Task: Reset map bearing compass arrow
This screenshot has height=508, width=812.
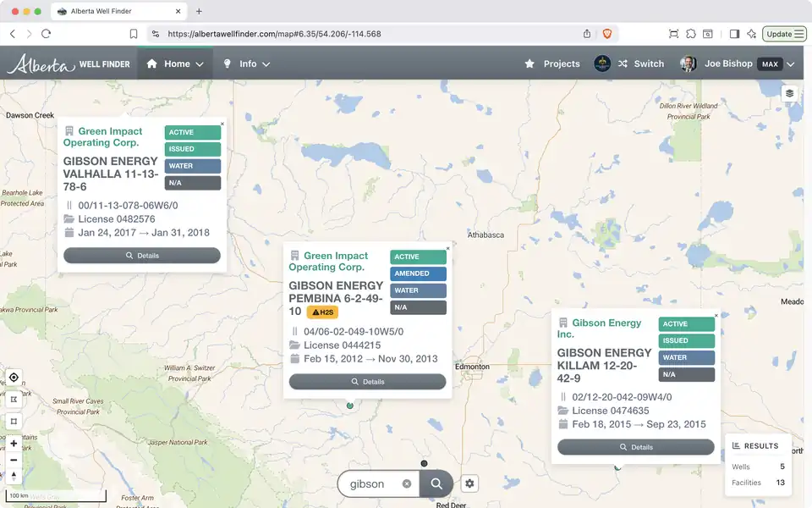Action: point(14,476)
